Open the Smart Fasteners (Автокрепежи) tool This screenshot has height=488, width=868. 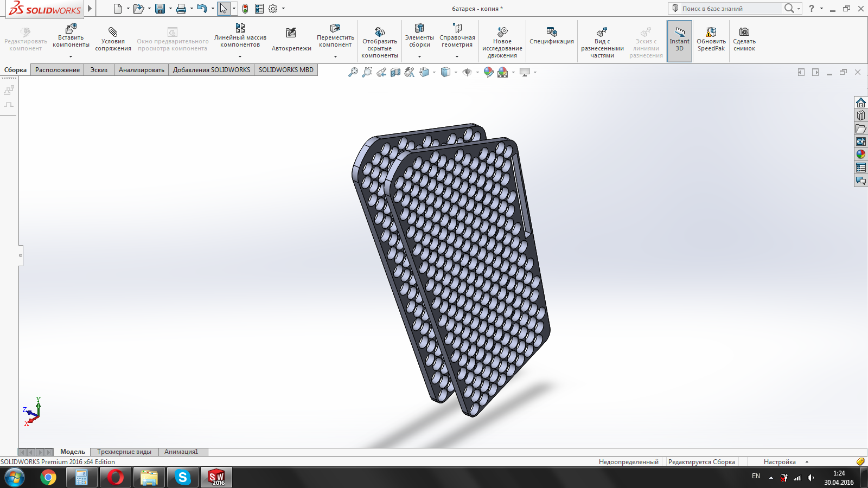tap(291, 34)
